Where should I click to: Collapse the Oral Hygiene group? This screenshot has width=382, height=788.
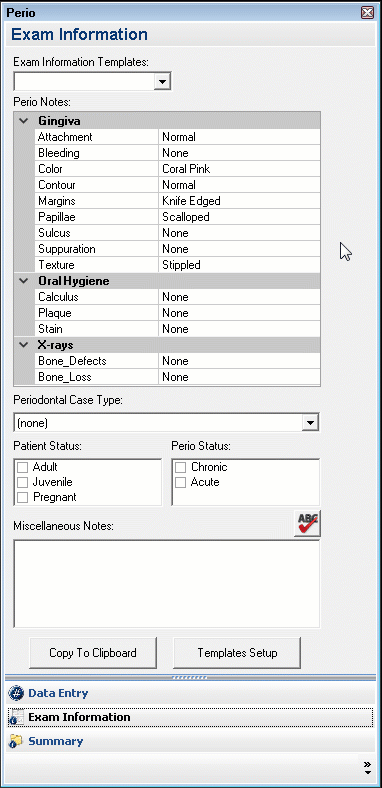pyautogui.click(x=24, y=281)
